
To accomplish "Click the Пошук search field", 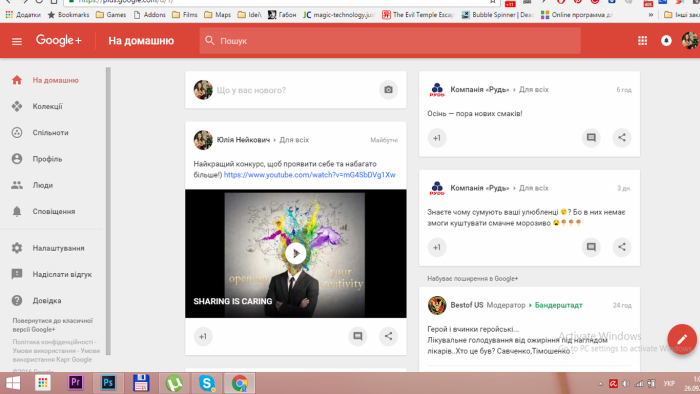I will (390, 41).
